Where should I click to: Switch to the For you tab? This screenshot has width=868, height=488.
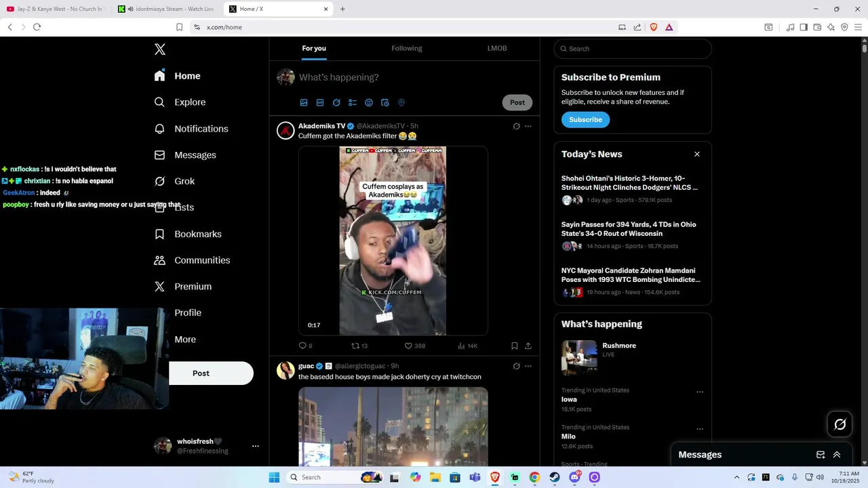point(314,48)
